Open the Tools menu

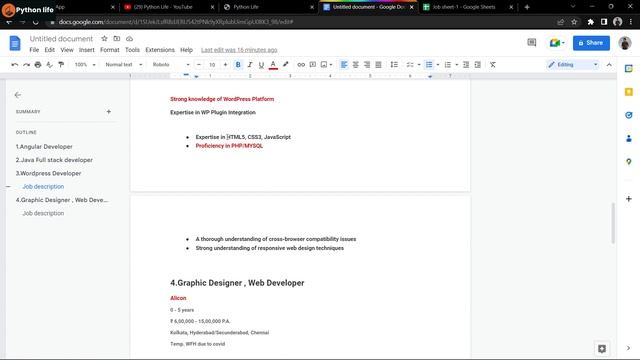pyautogui.click(x=132, y=50)
